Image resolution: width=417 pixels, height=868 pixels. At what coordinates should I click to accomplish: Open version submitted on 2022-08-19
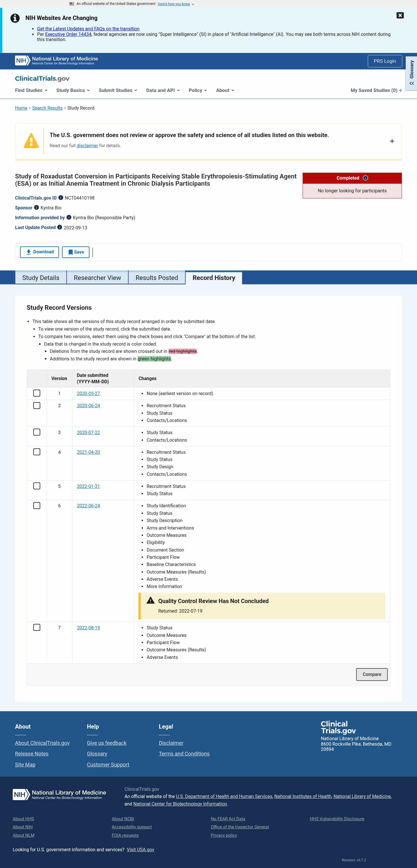pos(88,627)
